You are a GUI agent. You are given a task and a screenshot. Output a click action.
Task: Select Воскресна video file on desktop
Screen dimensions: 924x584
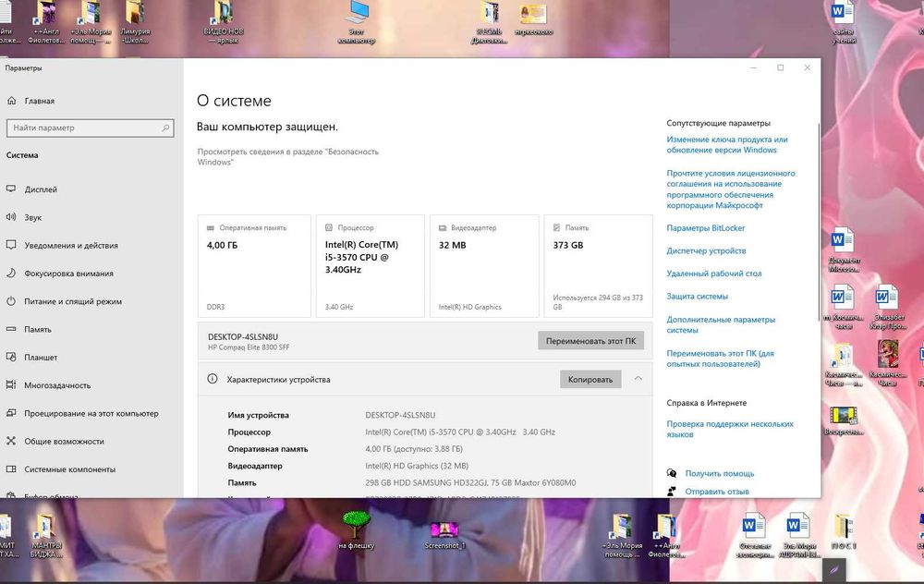844,420
